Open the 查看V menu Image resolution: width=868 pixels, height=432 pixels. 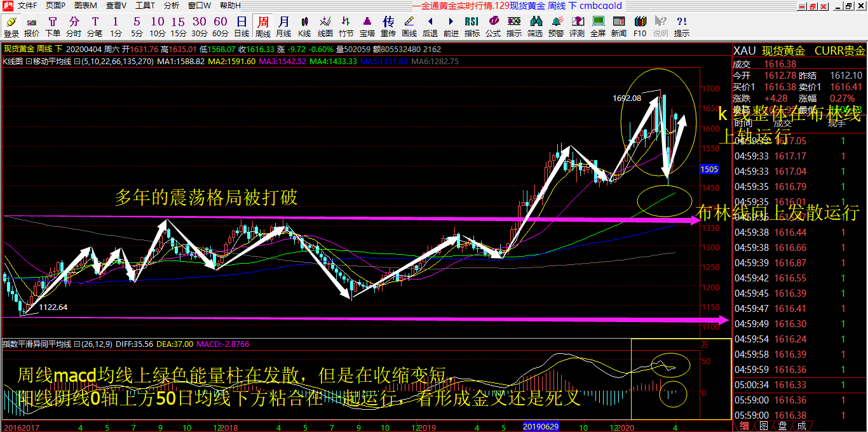(x=116, y=5)
